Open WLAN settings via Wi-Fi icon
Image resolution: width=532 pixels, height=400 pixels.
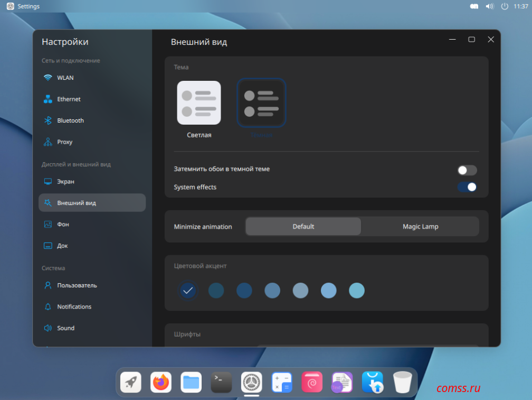[48, 78]
